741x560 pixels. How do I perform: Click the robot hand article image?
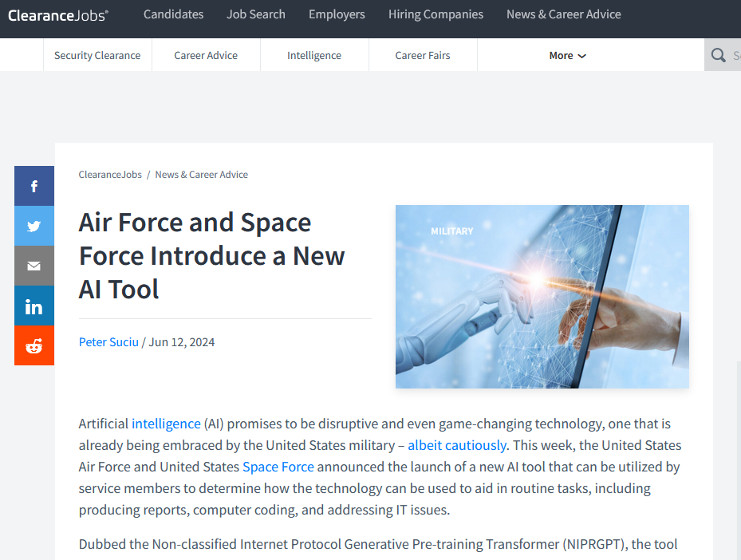[x=542, y=297]
